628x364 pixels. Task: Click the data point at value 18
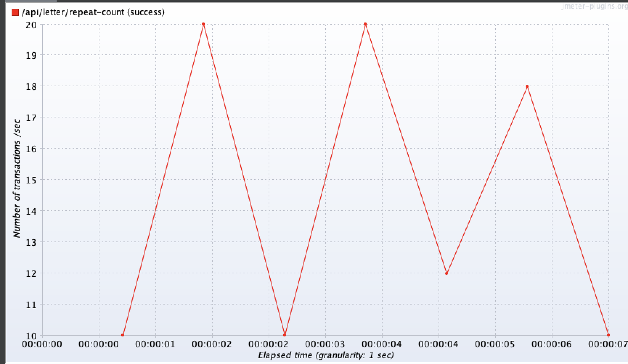pyautogui.click(x=527, y=86)
